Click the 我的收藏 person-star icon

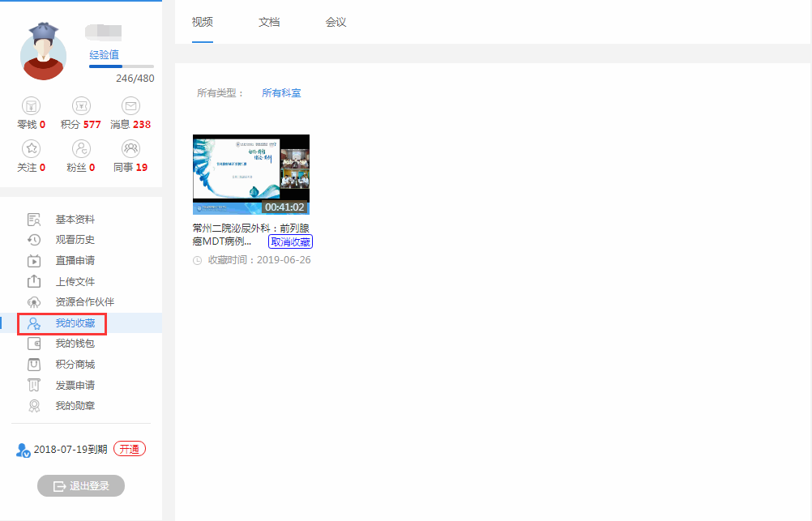click(34, 323)
